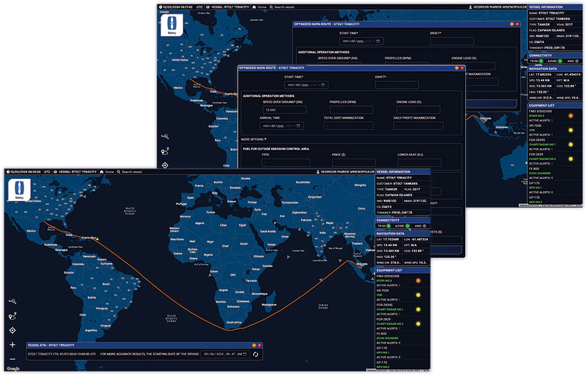Click refresh icon in Vessel ETA panel
Screen dimensions: 588x374
pos(255,354)
